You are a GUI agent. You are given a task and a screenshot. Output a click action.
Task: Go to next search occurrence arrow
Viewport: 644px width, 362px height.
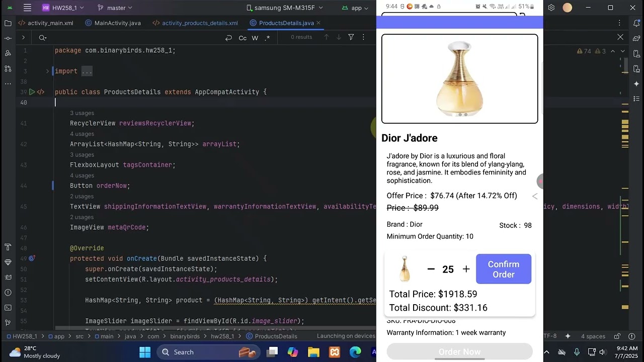pos(339,37)
